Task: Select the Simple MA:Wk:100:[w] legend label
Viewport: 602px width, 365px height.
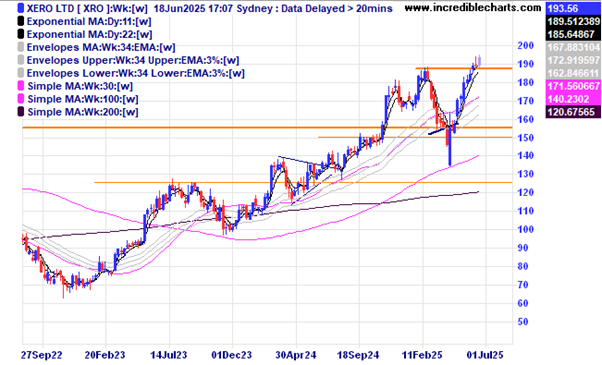Action: (x=83, y=99)
